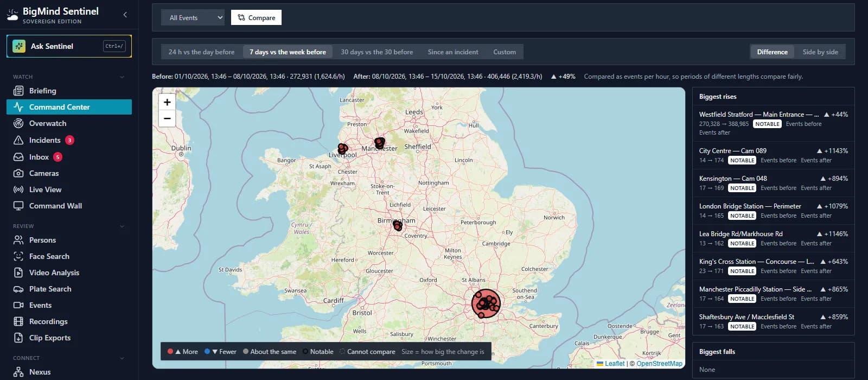This screenshot has width=868, height=380.
Task: Click the large London cluster marker
Action: (486, 303)
